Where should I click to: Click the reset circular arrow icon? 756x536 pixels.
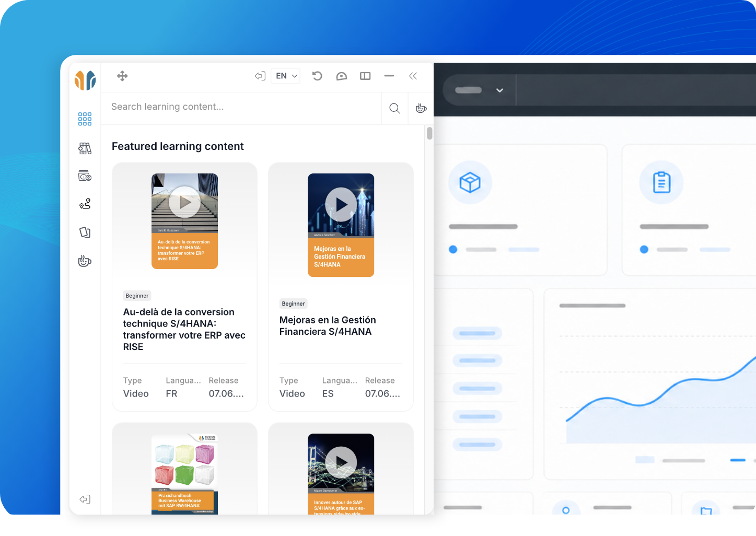pyautogui.click(x=317, y=76)
